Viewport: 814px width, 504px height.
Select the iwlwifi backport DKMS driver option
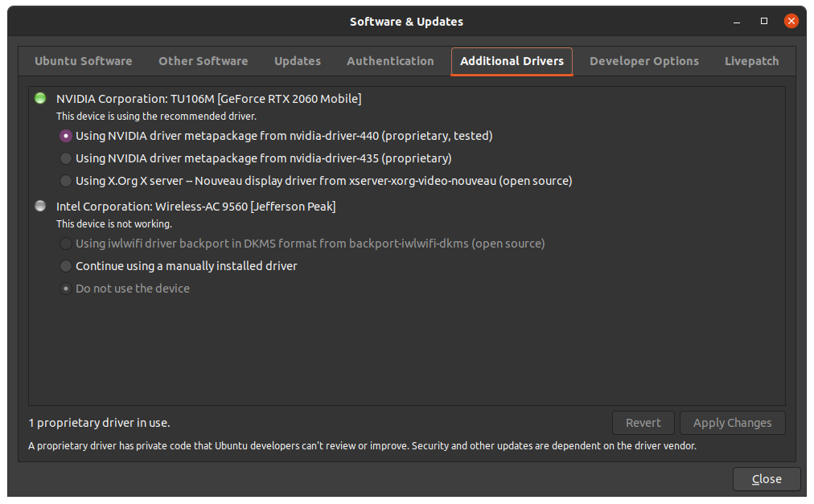coord(66,244)
